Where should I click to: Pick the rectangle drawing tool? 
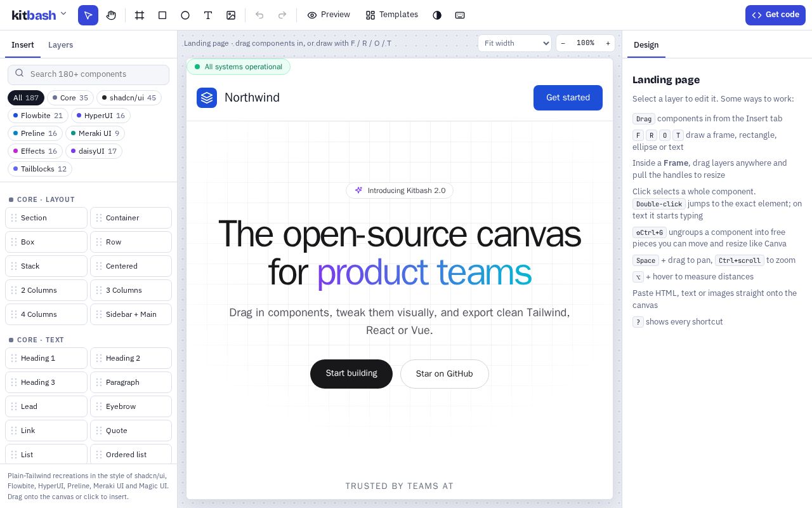pyautogui.click(x=162, y=15)
